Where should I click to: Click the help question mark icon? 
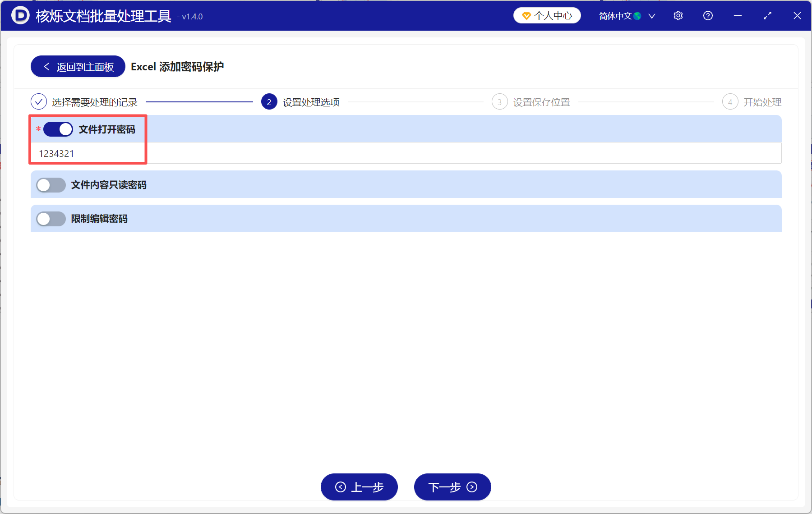point(708,15)
